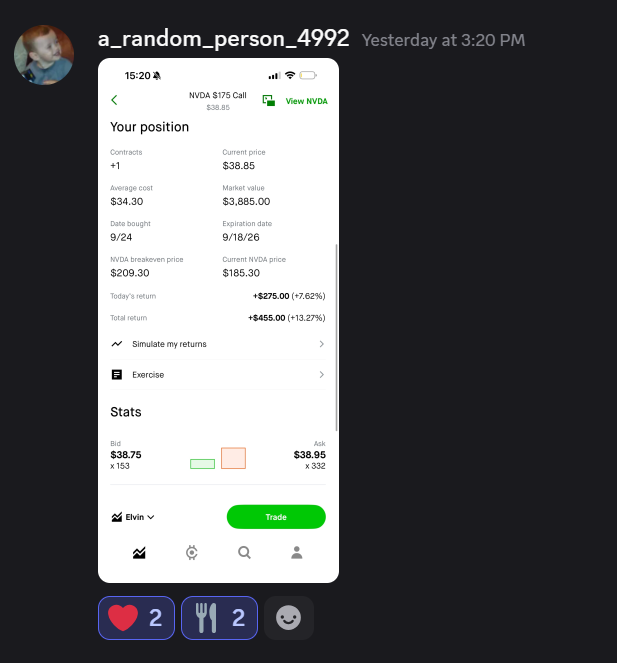Open the Elvin account dropdown
This screenshot has width=617, height=663.
(x=133, y=517)
